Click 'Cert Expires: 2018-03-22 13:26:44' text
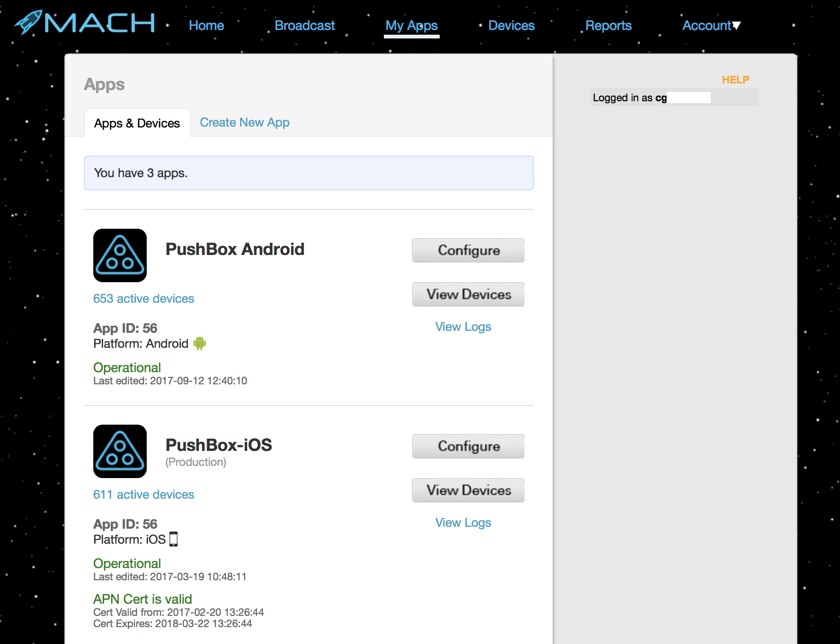This screenshot has height=644, width=840. (x=172, y=623)
